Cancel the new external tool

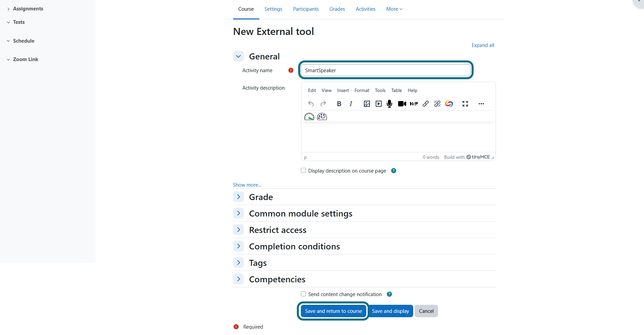point(426,311)
